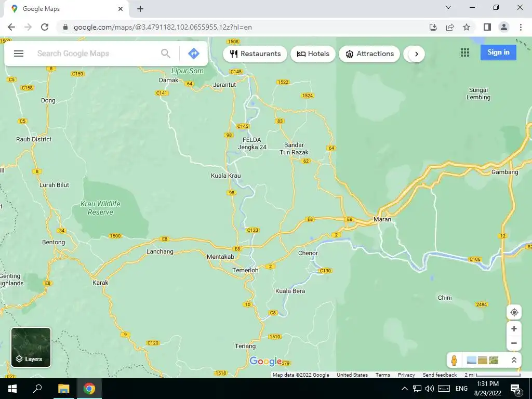View site information lock icon
Viewport: 532px width, 399px height.
pyautogui.click(x=65, y=27)
